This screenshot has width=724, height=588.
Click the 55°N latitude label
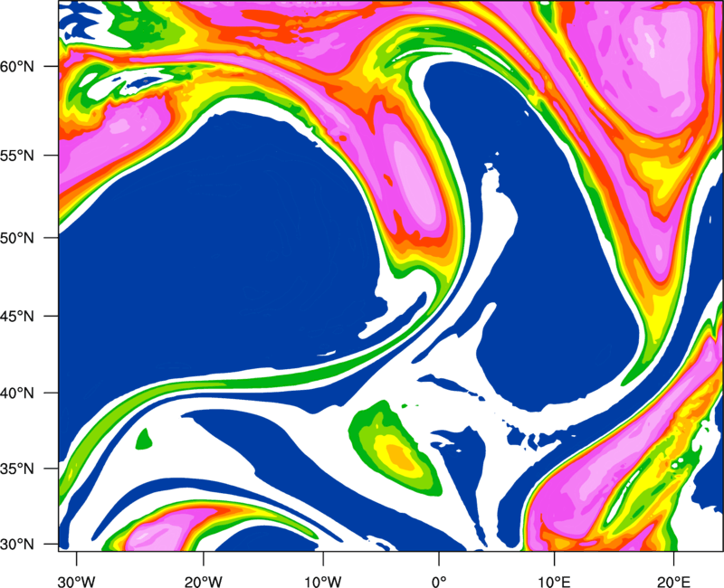(x=17, y=156)
